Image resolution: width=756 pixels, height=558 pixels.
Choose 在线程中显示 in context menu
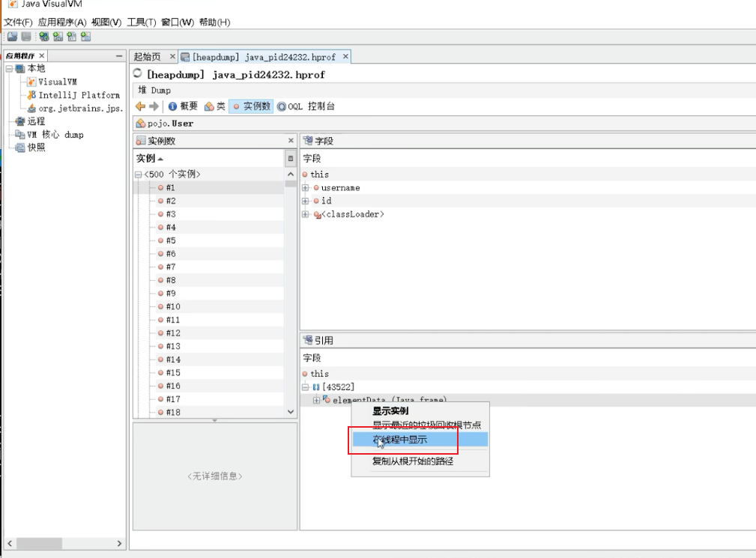420,440
